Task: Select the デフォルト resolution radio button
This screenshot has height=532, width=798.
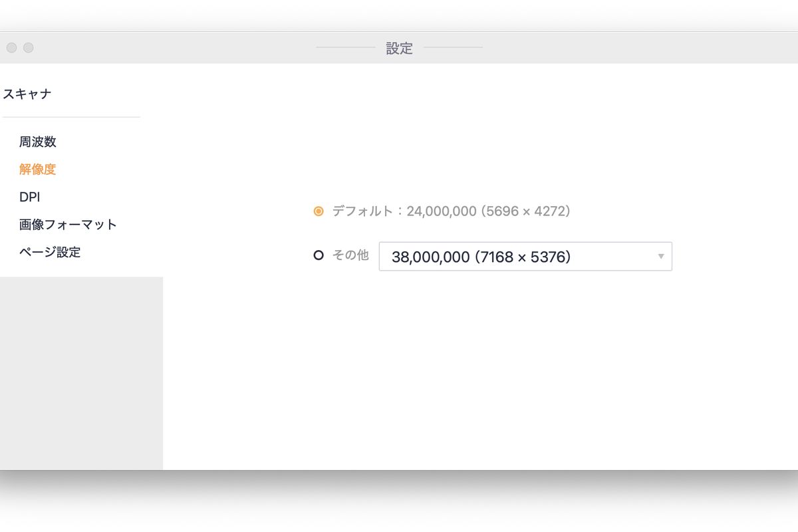Action: pos(319,211)
